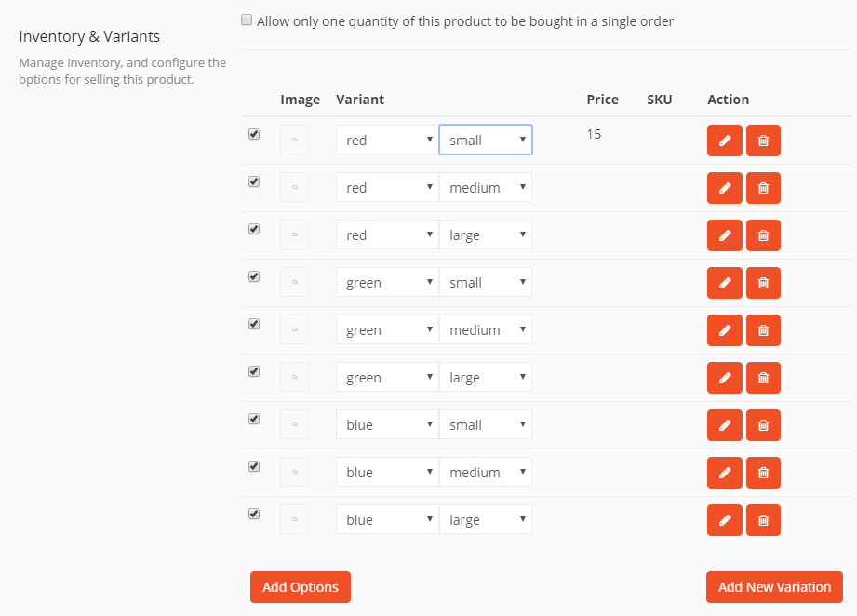Delete the green large variant

763,378
